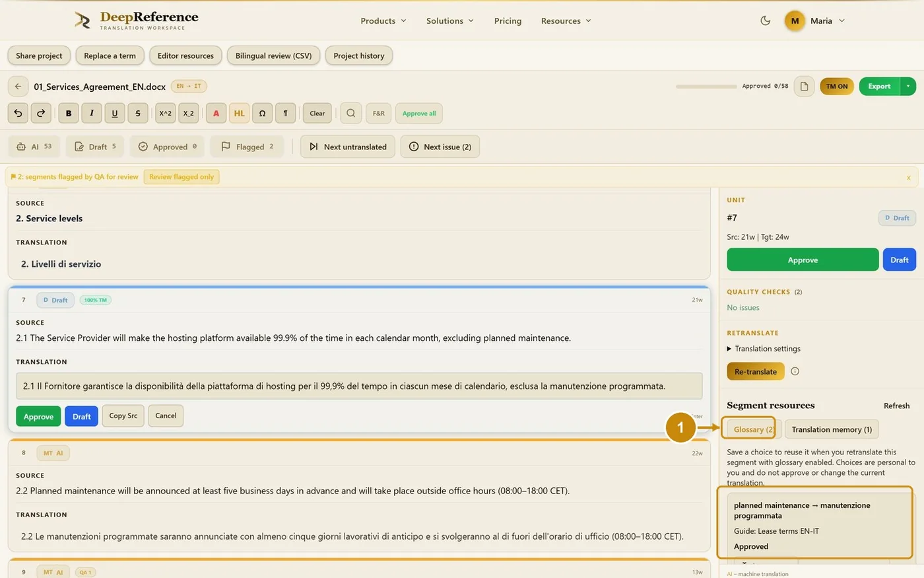Open Maria's user account menu
The width and height of the screenshot is (924, 578).
[815, 20]
